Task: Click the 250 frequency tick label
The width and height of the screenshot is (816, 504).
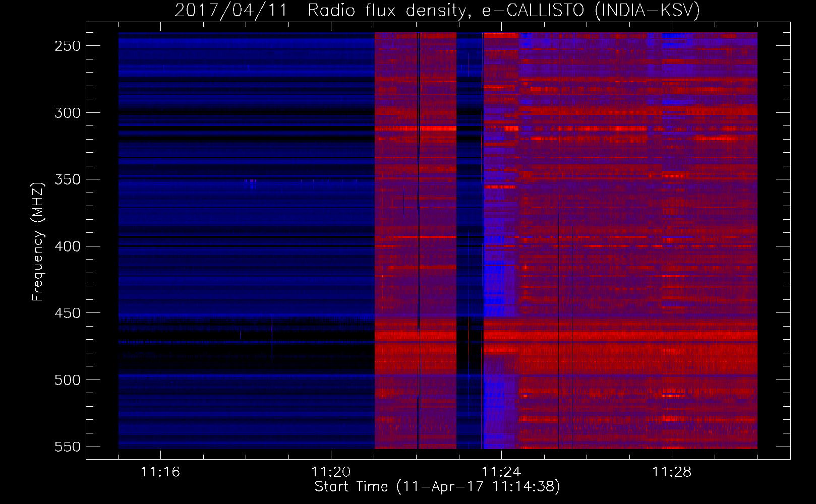Action: click(67, 46)
